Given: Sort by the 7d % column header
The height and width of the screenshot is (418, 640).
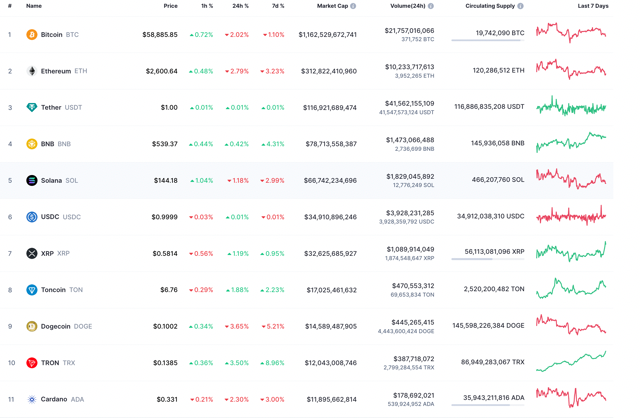Looking at the screenshot, I should [277, 6].
